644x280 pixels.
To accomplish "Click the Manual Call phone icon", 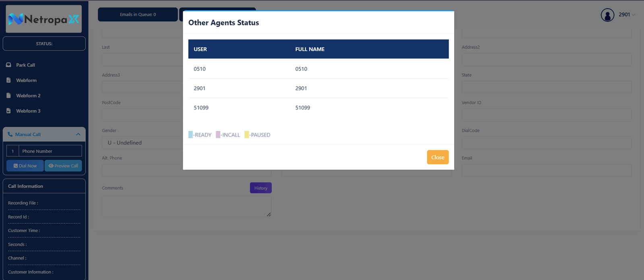I will coord(10,135).
